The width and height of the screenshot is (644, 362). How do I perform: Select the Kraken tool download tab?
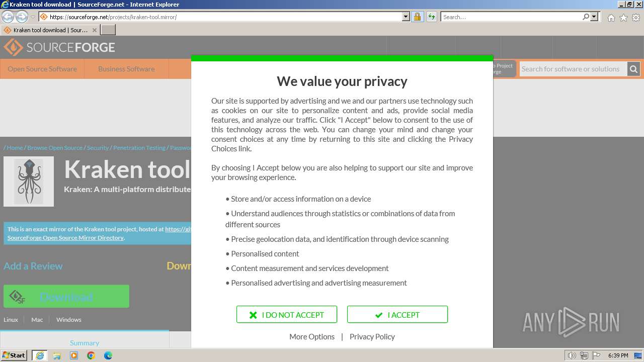click(x=50, y=30)
